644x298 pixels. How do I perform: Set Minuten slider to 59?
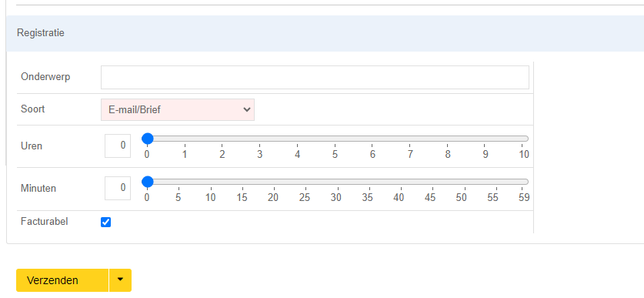[523, 182]
